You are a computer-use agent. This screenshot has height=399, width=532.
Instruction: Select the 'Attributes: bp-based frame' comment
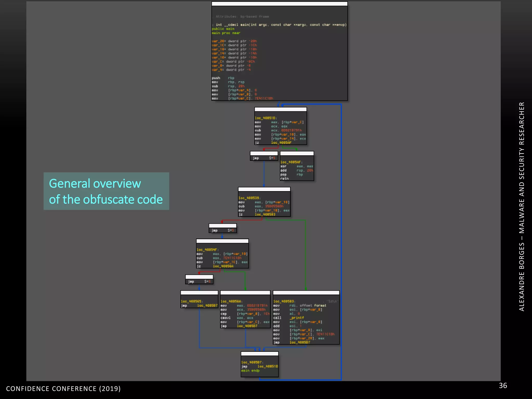point(242,16)
